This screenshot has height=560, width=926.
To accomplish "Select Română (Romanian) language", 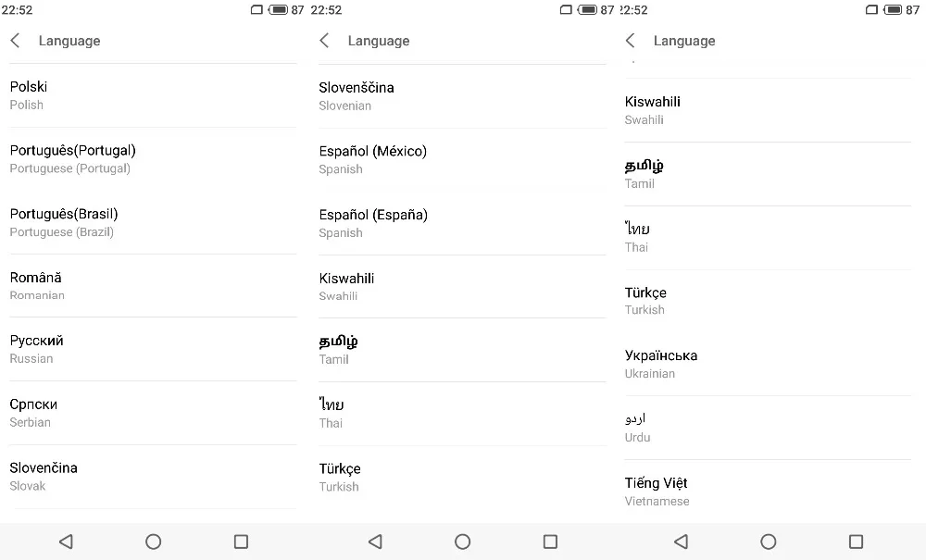I will (153, 286).
